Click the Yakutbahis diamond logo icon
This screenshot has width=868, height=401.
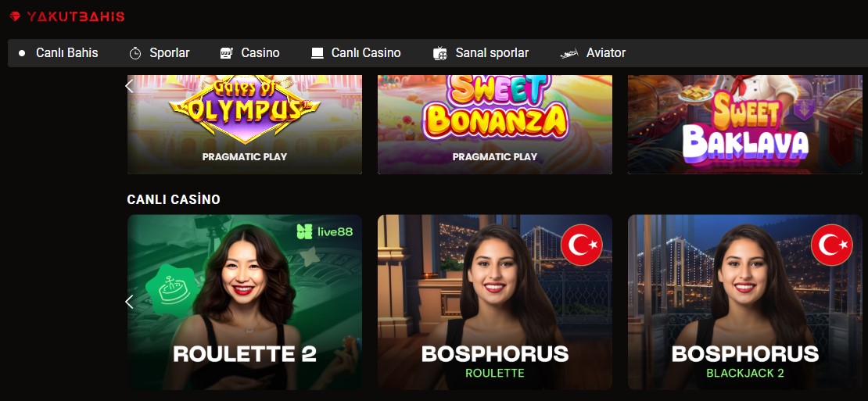16,16
